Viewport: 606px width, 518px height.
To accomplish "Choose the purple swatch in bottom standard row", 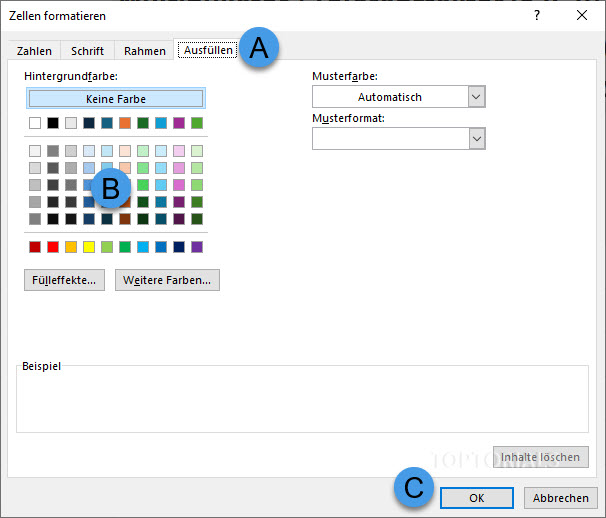I will [x=197, y=247].
